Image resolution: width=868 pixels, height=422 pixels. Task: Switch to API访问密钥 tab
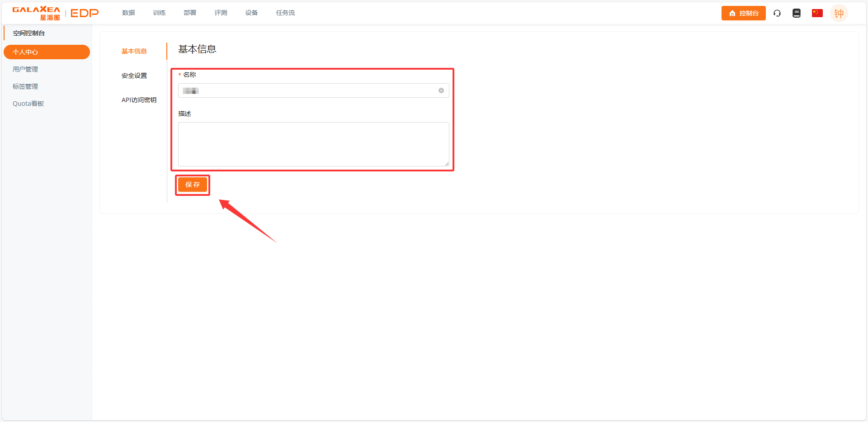coord(139,100)
